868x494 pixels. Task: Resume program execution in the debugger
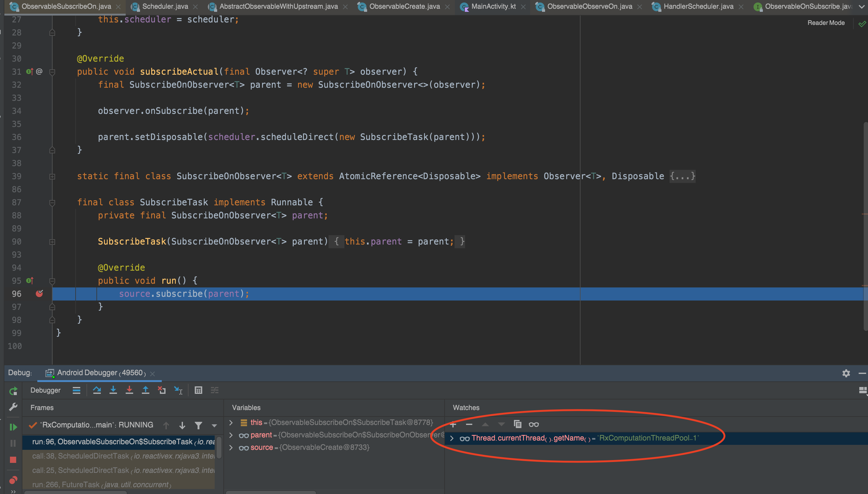point(13,427)
